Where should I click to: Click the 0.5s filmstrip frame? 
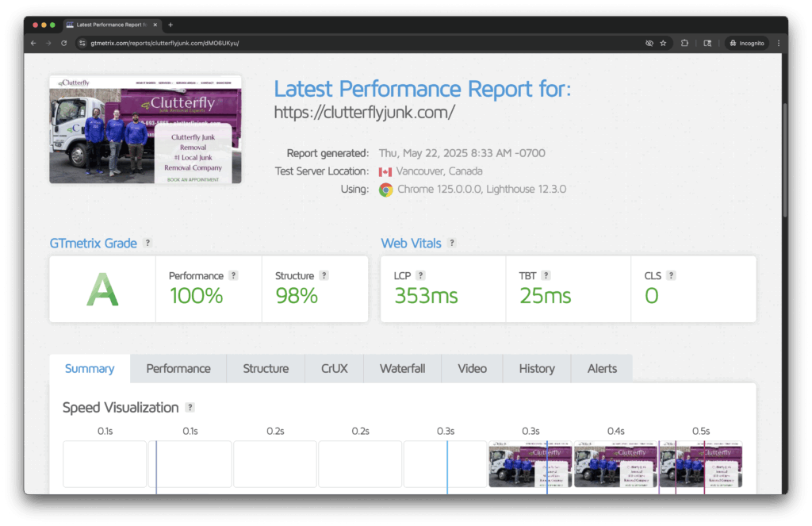click(x=701, y=464)
